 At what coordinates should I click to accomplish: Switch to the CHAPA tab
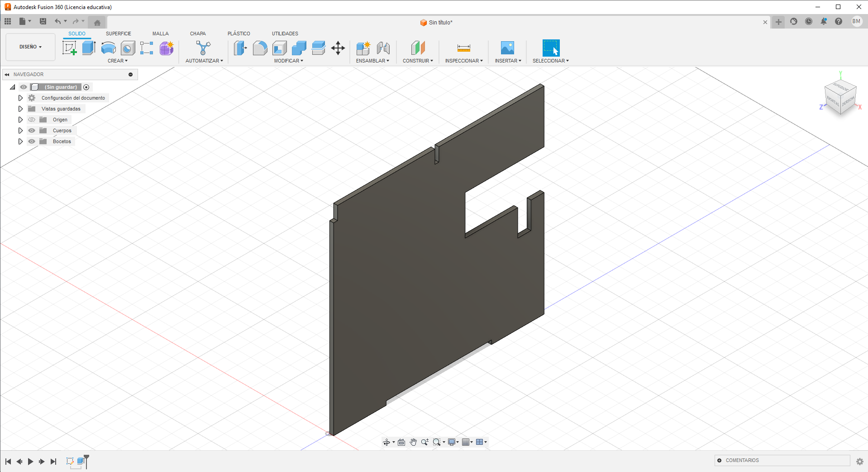[198, 34]
